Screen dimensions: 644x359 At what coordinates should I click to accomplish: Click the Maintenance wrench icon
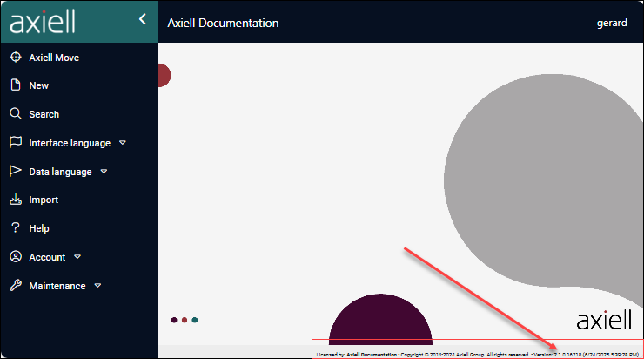coord(15,286)
